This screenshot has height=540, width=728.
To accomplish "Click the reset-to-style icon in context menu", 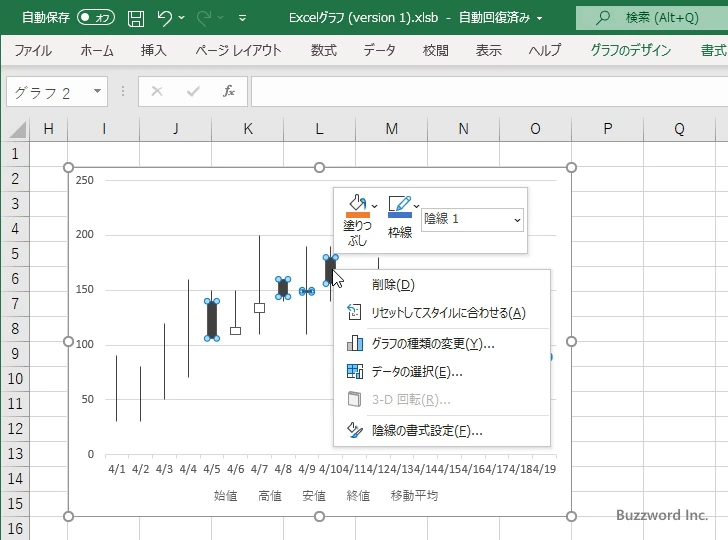I will pos(354,312).
